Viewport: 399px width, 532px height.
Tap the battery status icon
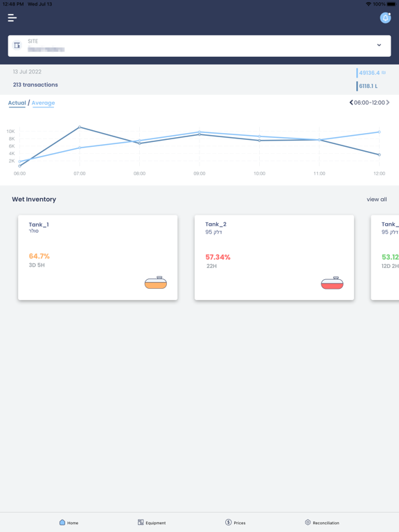click(x=391, y=4)
